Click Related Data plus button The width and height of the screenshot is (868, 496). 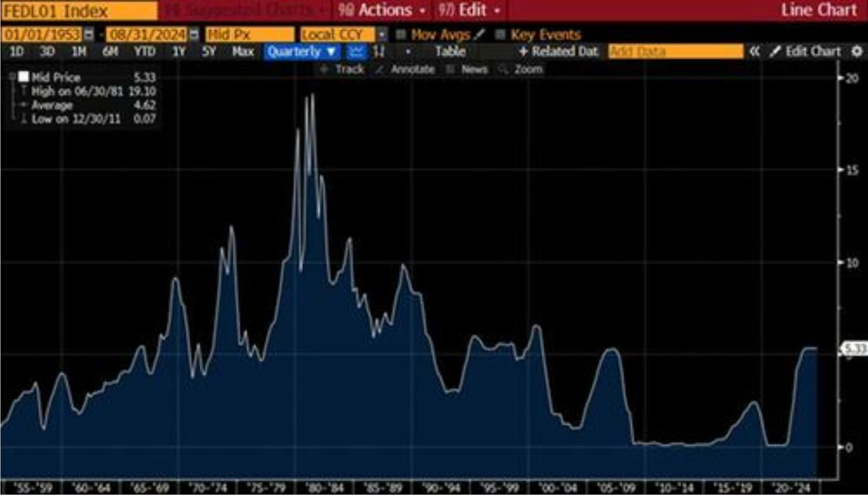point(558,52)
